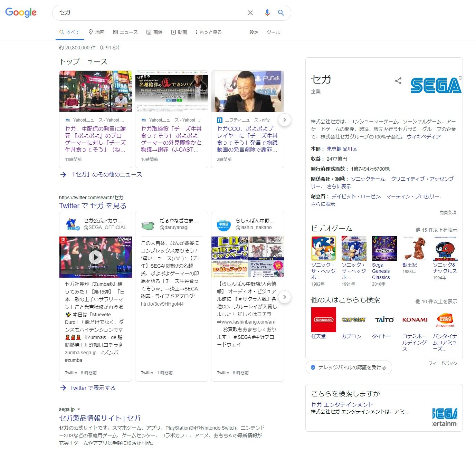Open news article セガ、生配信の発言に謝罪

click(x=95, y=139)
